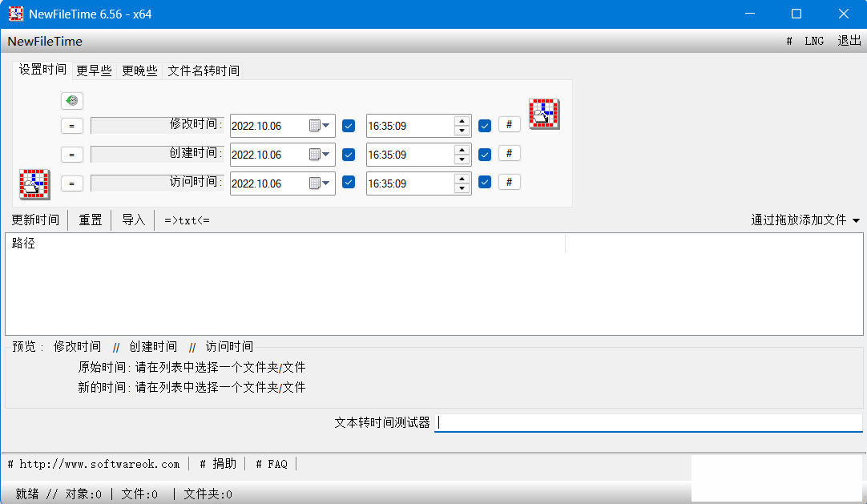Toggle the date checkbox for 创建时间
This screenshot has height=504, width=867.
tap(349, 154)
